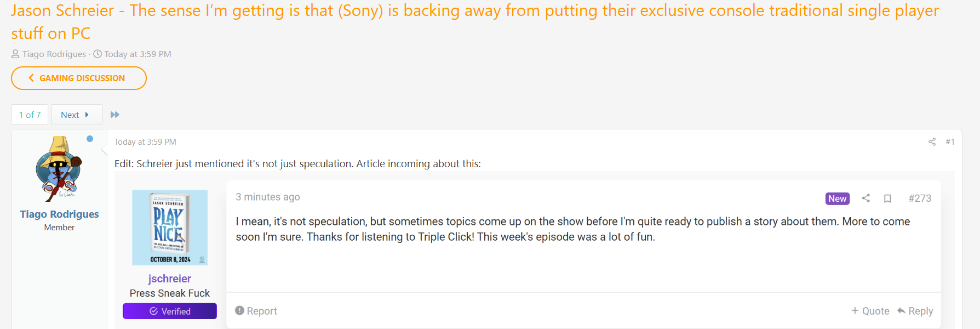
Task: Click the Quote button on quoted post
Action: 870,311
